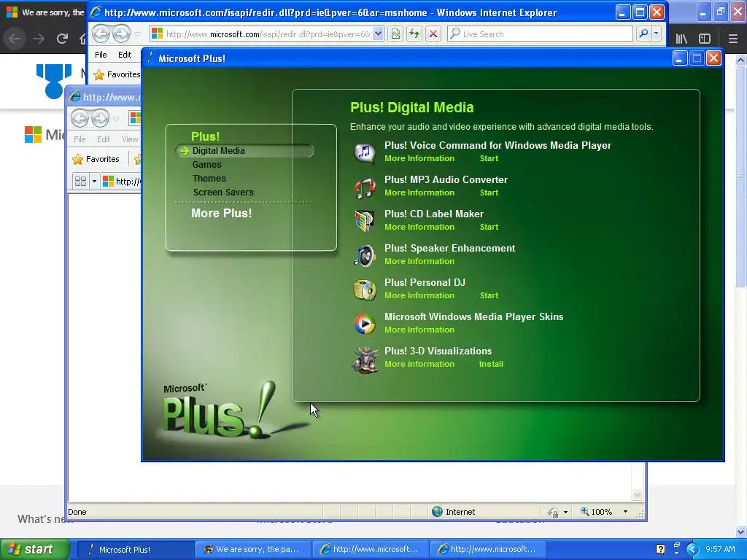Click the IE Compatibility View icon
This screenshot has width=747, height=560.
395,34
